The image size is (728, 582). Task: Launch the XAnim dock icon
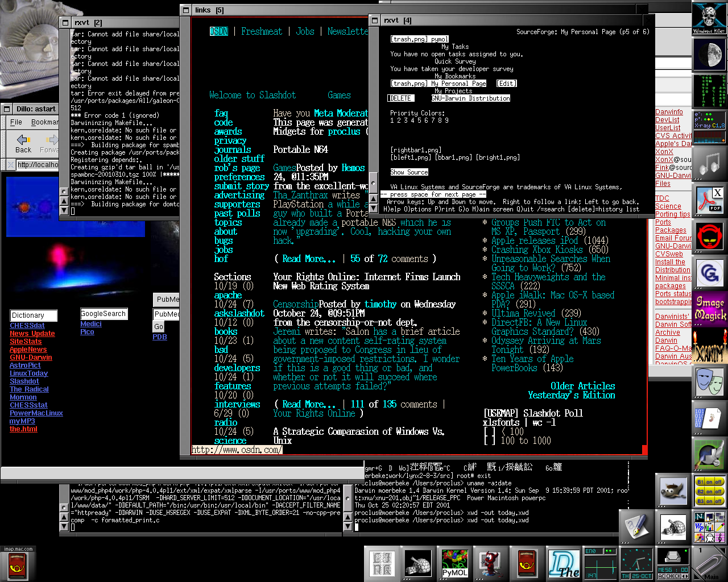coord(709,346)
